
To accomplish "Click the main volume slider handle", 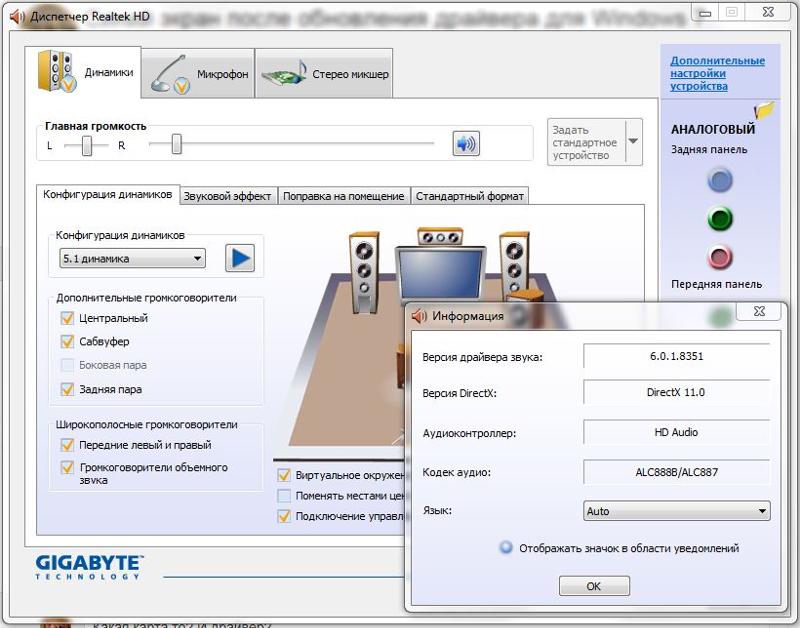I will (177, 144).
